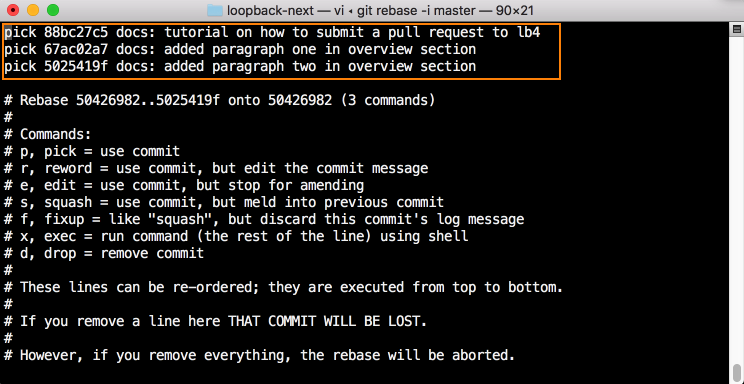Click the '# f, fixup' help line
This screenshot has height=384, width=744.
point(264,219)
